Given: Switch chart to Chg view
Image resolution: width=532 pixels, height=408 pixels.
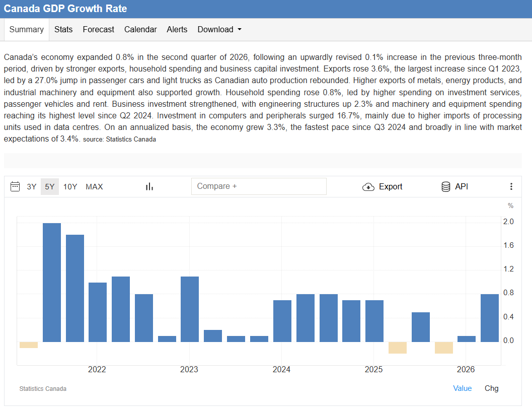Looking at the screenshot, I should [x=491, y=388].
